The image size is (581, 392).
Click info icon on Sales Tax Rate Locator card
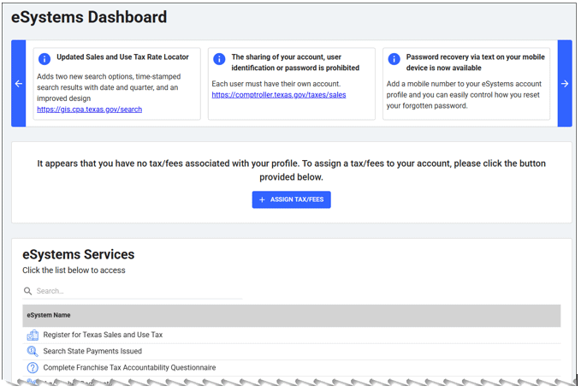[x=44, y=58]
